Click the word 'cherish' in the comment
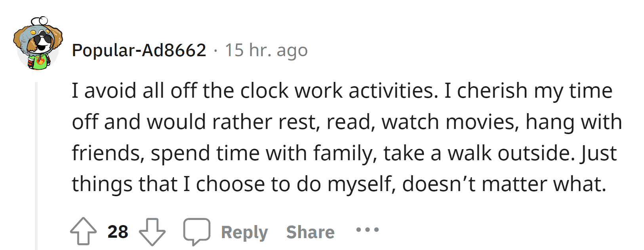Image resolution: width=644 pixels, height=250 pixels. coord(492,91)
